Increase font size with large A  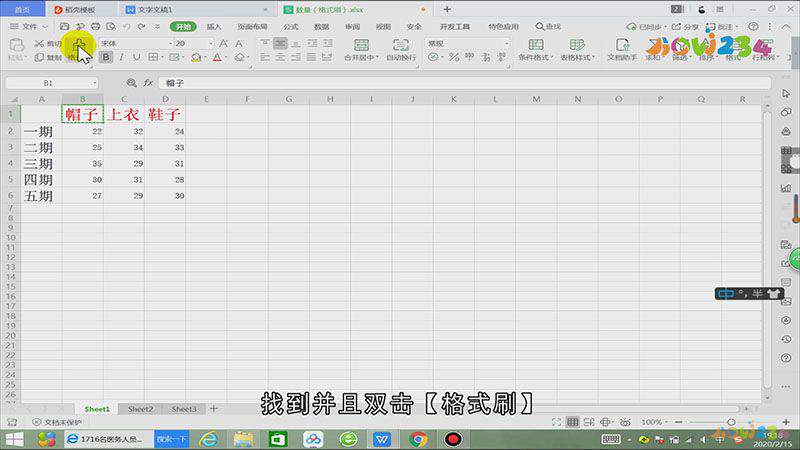pyautogui.click(x=223, y=44)
